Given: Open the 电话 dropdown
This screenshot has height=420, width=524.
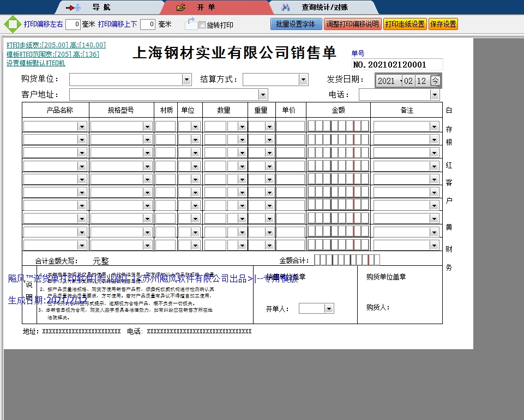Looking at the screenshot, I should point(435,94).
